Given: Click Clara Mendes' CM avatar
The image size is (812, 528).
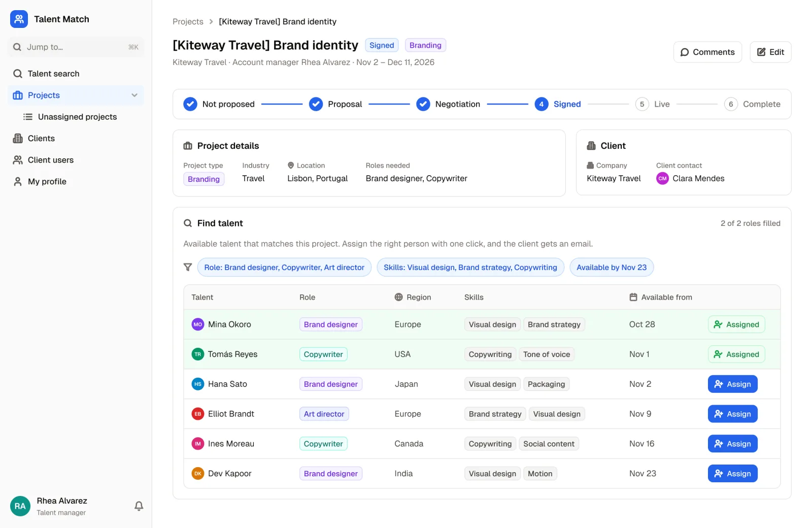Looking at the screenshot, I should pyautogui.click(x=662, y=179).
